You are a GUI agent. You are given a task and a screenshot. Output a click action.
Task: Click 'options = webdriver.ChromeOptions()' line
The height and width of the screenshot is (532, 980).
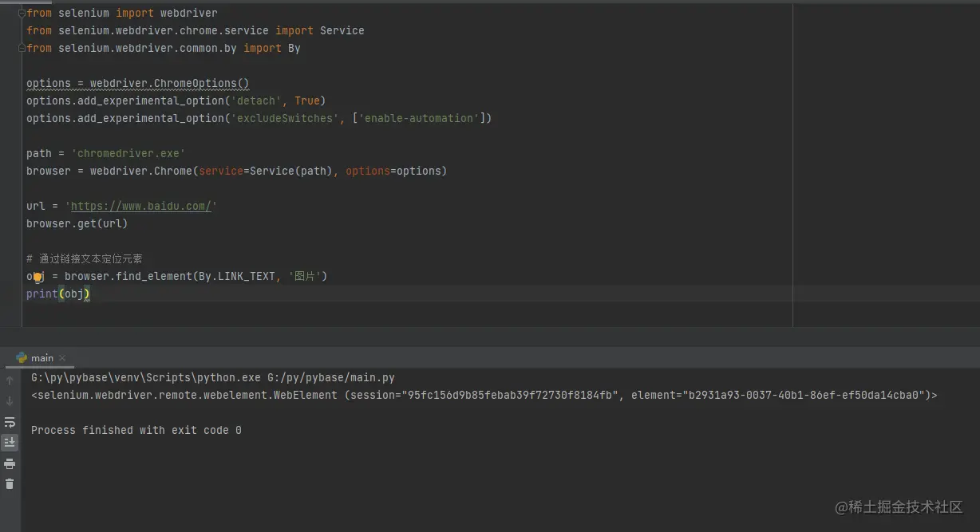[x=138, y=83]
